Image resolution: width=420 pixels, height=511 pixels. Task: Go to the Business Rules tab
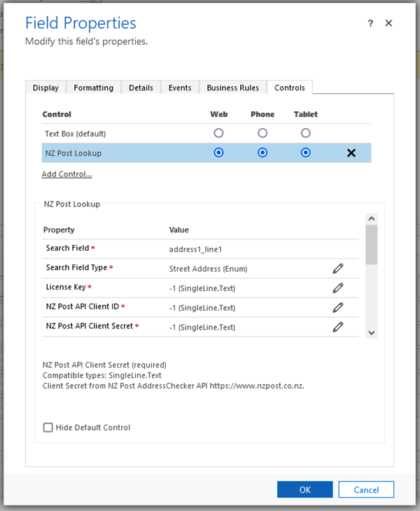pos(232,87)
